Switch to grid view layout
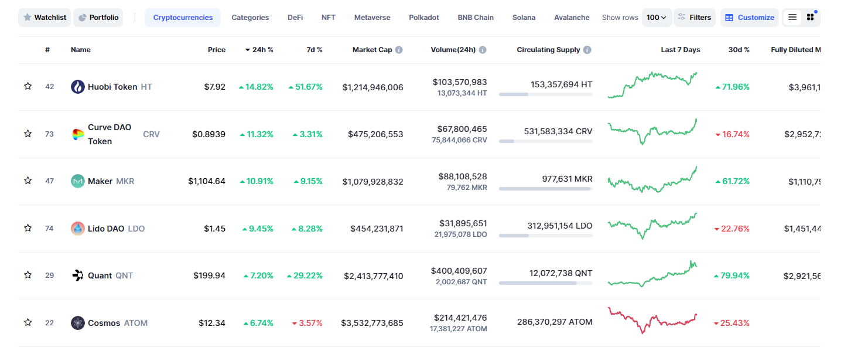 [x=811, y=18]
